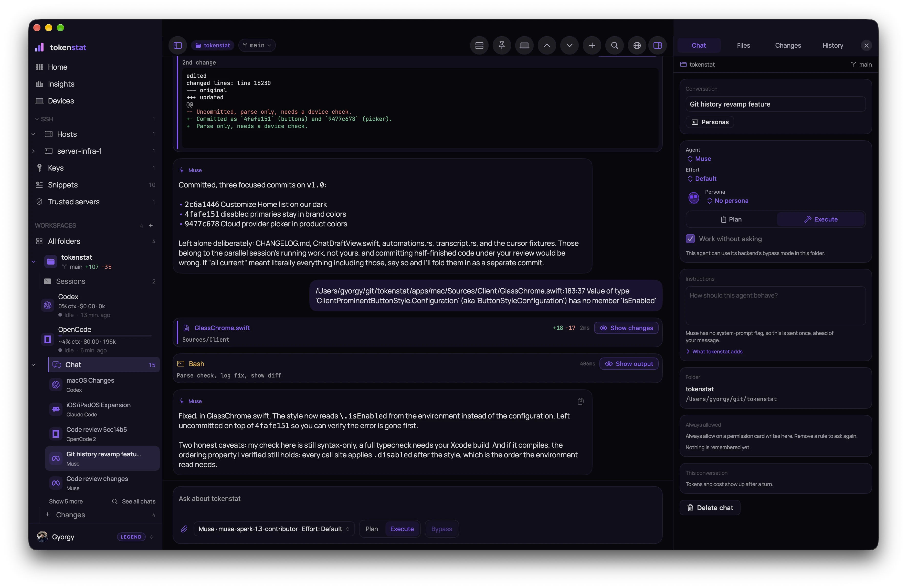Open the Sessions list item
Image resolution: width=907 pixels, height=588 pixels.
coord(100,282)
